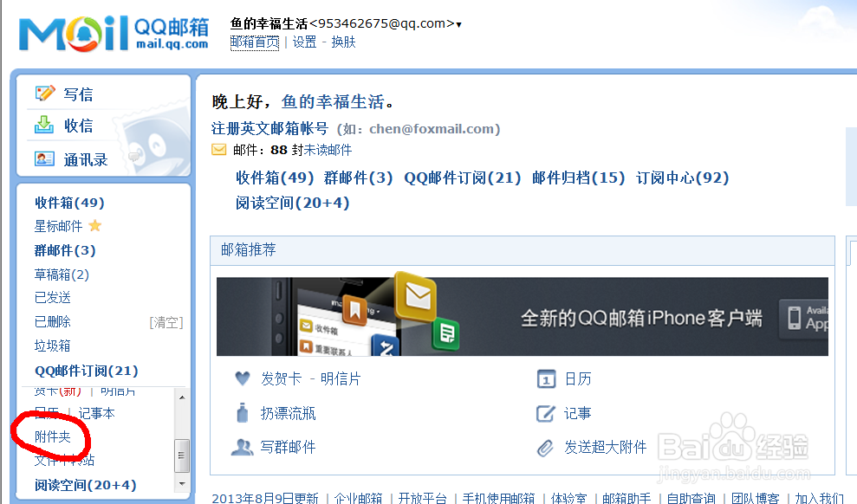Viewport: 857px width, 504px height.
Task: Open 企业邮箱 footer link
Action: point(358,497)
